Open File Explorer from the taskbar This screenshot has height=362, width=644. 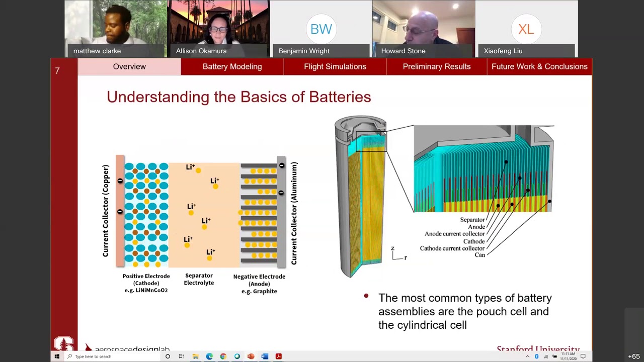click(195, 356)
